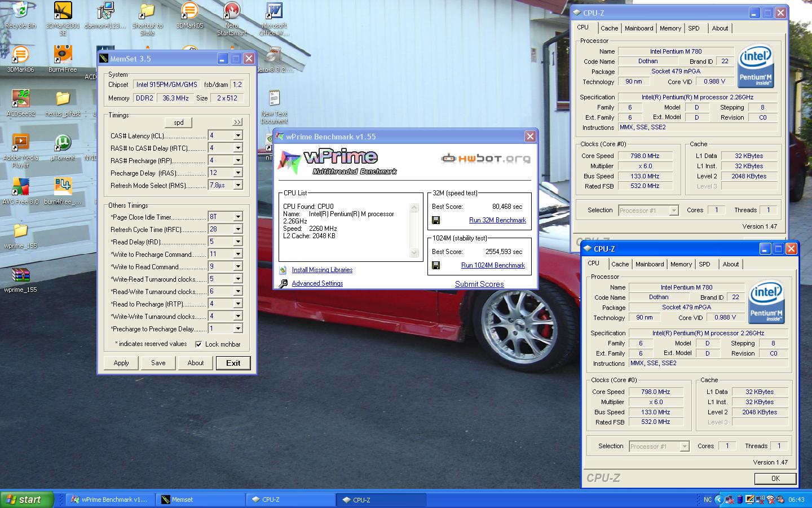Click Save button in MemSet
Viewport: 812px width, 508px height.
pyautogui.click(x=158, y=363)
